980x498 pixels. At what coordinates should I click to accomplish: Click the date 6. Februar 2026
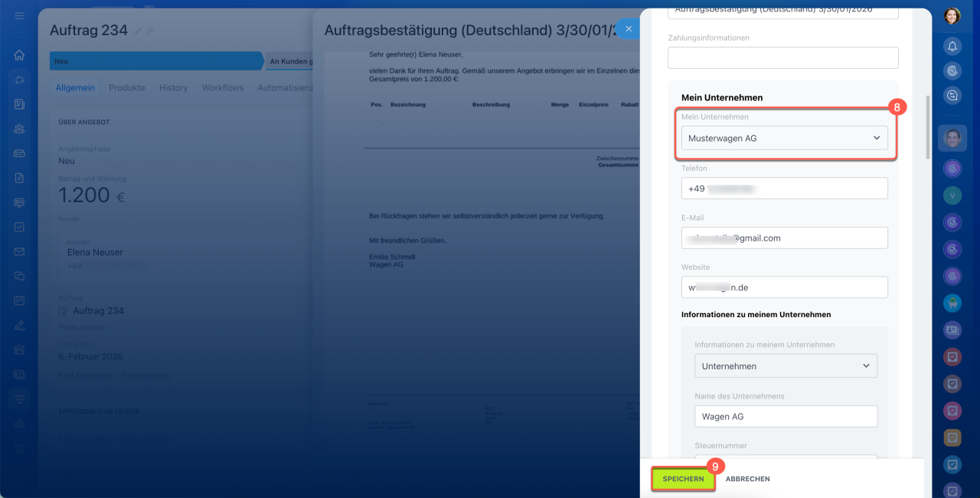coord(90,356)
